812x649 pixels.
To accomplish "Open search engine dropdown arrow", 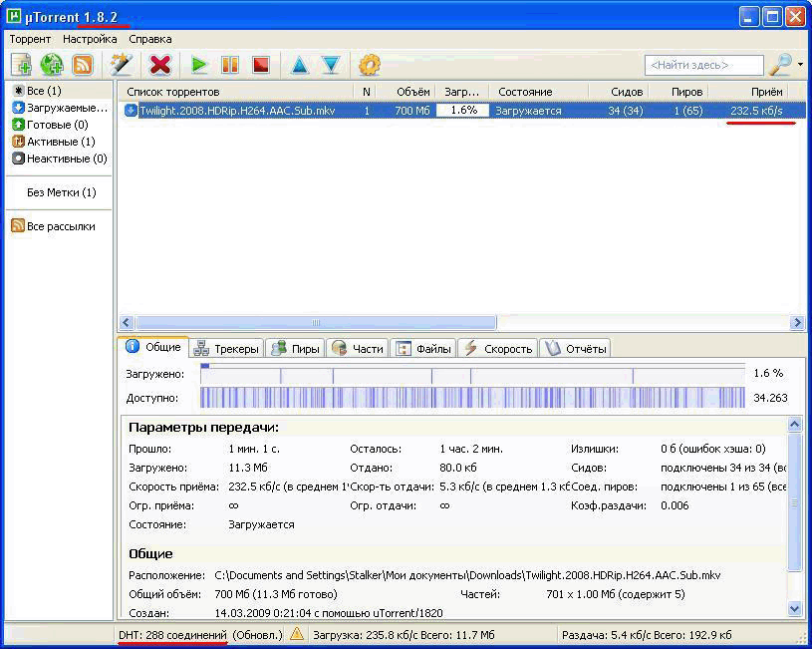I will pos(801,65).
